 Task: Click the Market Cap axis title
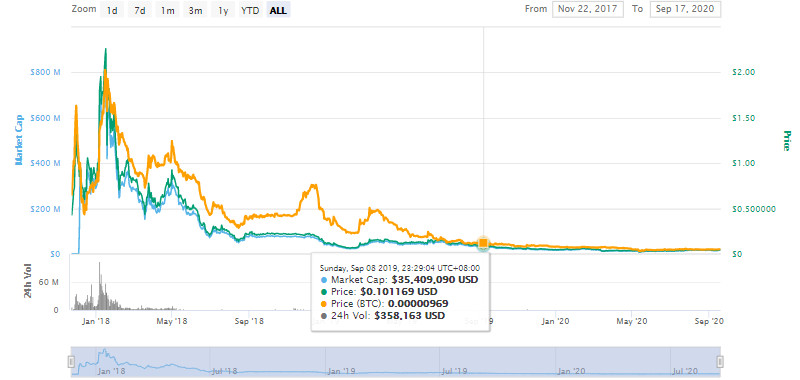(19, 140)
